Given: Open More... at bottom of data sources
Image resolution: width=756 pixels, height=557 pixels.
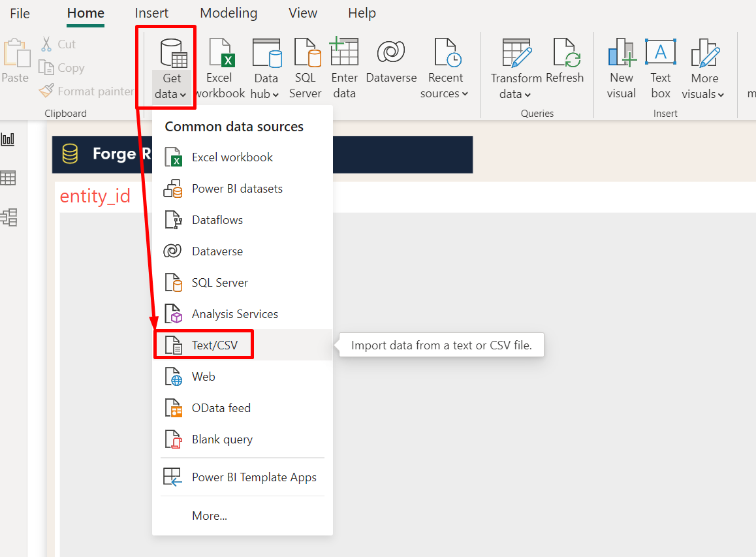Looking at the screenshot, I should [209, 515].
